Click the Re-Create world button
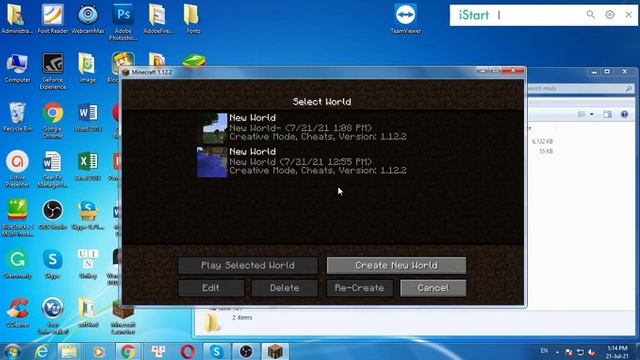Image resolution: width=640 pixels, height=360 pixels. click(x=359, y=288)
